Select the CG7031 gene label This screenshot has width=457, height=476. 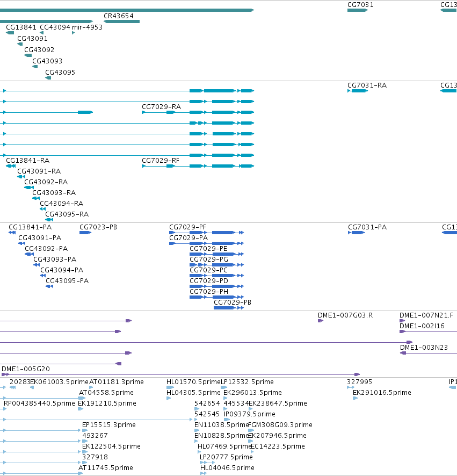(x=360, y=5)
